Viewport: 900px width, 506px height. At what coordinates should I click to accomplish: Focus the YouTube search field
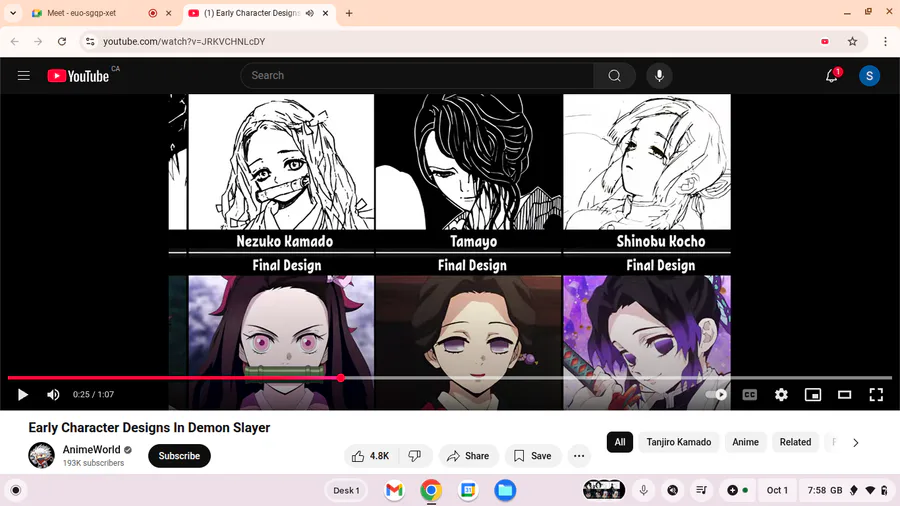point(417,76)
